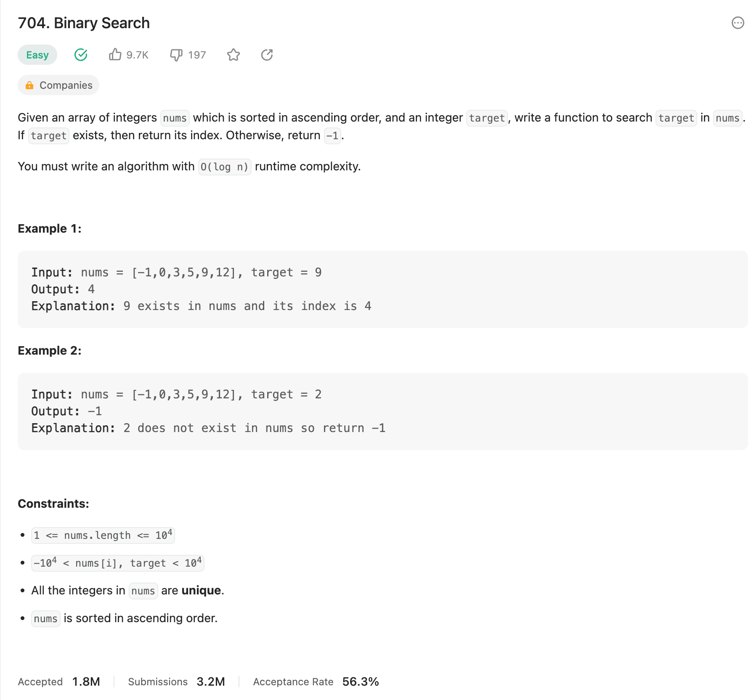Star this problem as a favorite
Image resolution: width=754 pixels, height=700 pixels.
point(234,55)
